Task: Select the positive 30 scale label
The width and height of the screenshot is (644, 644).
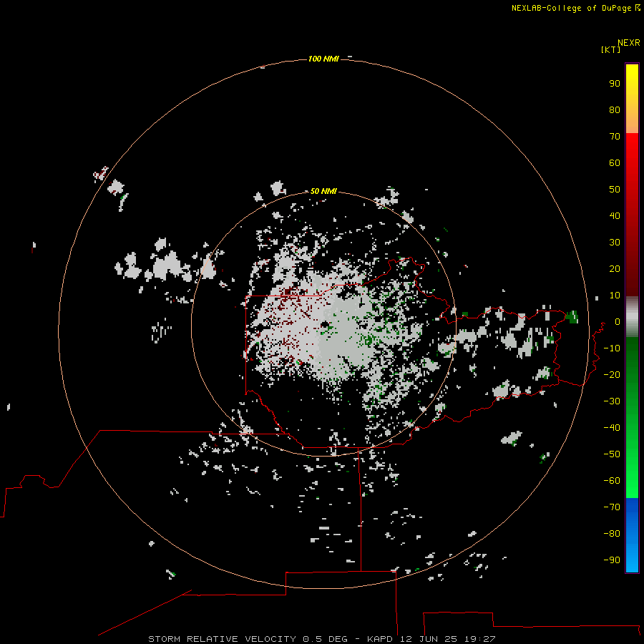Action: (615, 243)
